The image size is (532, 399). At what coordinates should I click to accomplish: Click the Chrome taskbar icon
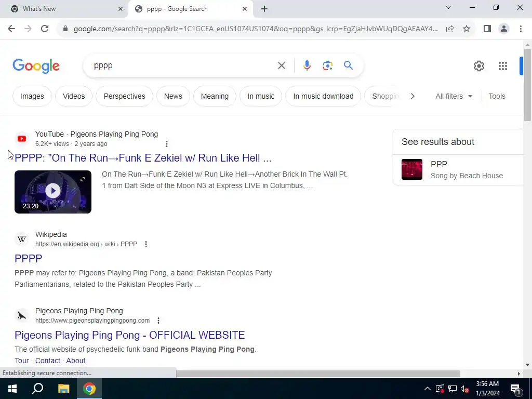(x=89, y=389)
